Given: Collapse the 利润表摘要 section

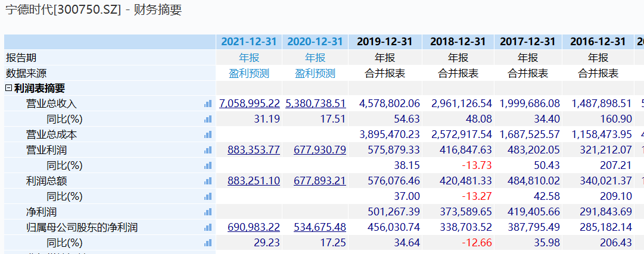Looking at the screenshot, I should click(8, 88).
